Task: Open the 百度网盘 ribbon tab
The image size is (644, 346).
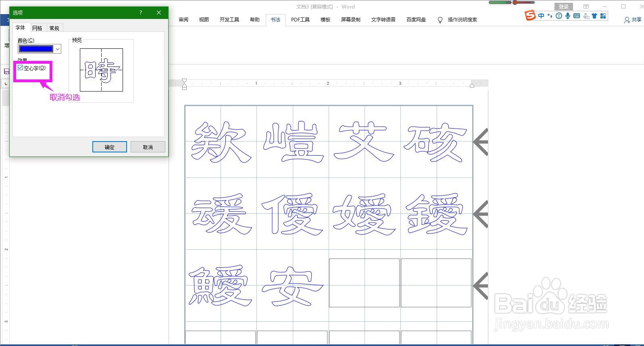Action: [416, 19]
